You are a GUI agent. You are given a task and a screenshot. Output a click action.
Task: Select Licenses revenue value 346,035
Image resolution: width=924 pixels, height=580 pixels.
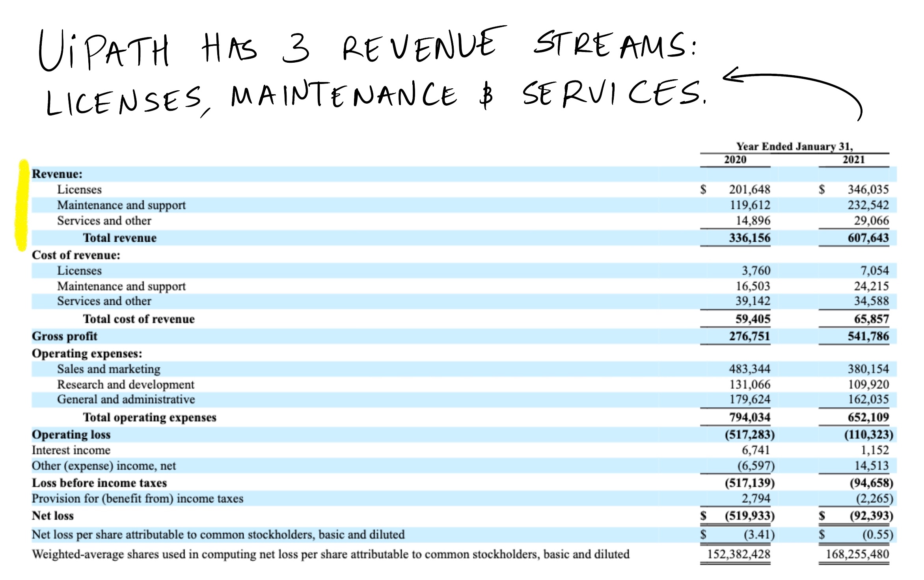click(868, 190)
